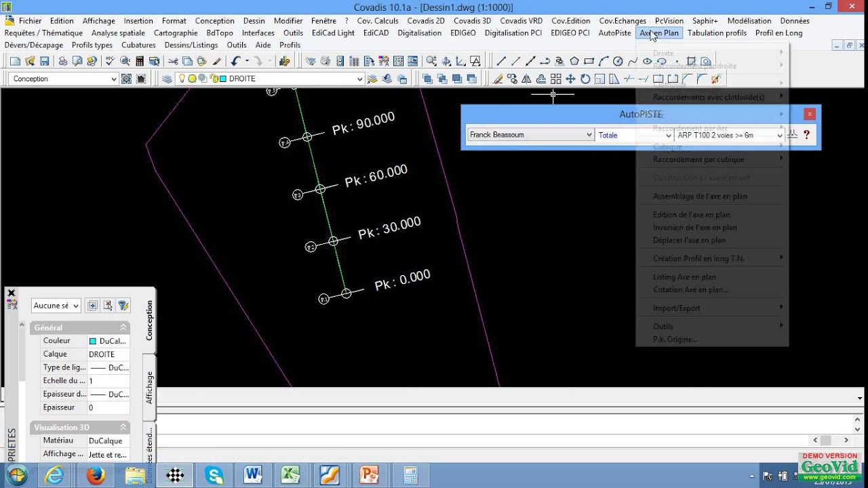Save the drawing with the floppy disk icon
Viewport: 868px width, 488px height.
click(x=44, y=61)
